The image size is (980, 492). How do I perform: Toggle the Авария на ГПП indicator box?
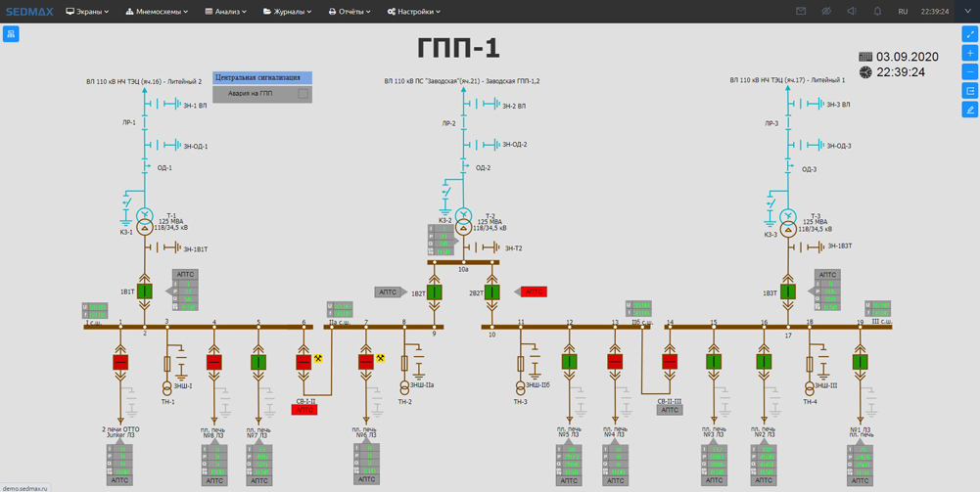[x=303, y=94]
